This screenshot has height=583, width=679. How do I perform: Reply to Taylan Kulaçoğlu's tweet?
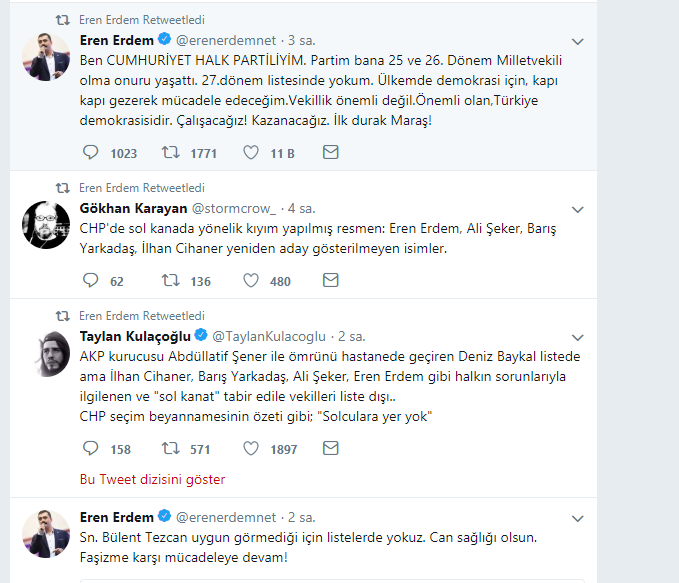click(90, 449)
